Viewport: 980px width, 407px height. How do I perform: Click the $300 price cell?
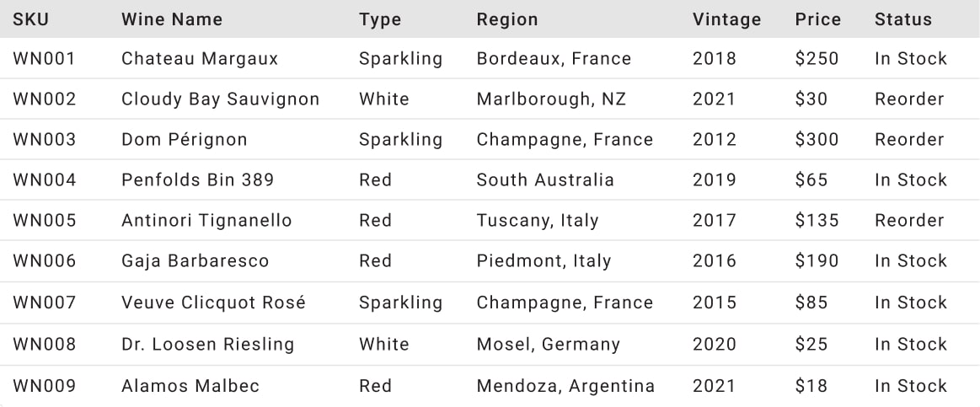817,139
